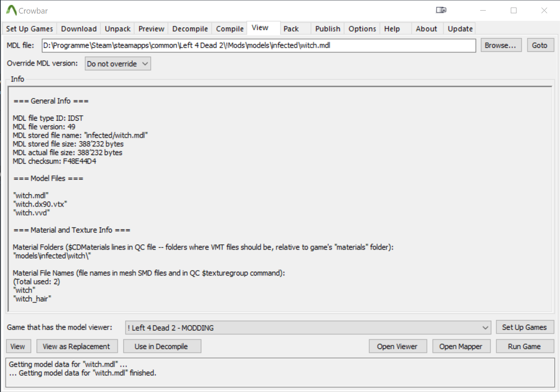The height and width of the screenshot is (392, 560).
Task: Close the Crowbar window
Action: click(544, 10)
